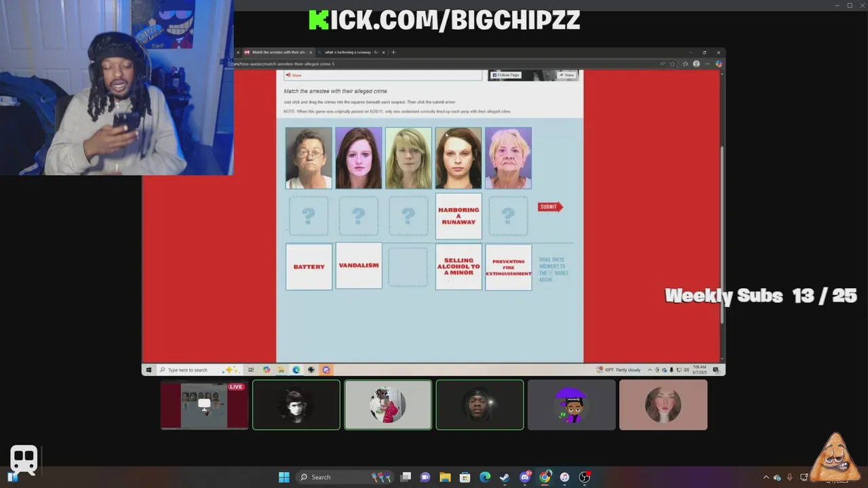Close the 'what is harboring a runaway' tab
Image resolution: width=868 pixels, height=488 pixels.
383,52
